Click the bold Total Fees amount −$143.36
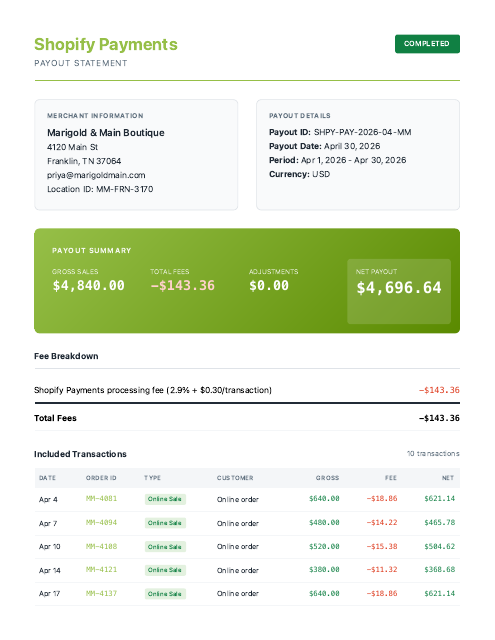495x640 pixels. coord(439,418)
